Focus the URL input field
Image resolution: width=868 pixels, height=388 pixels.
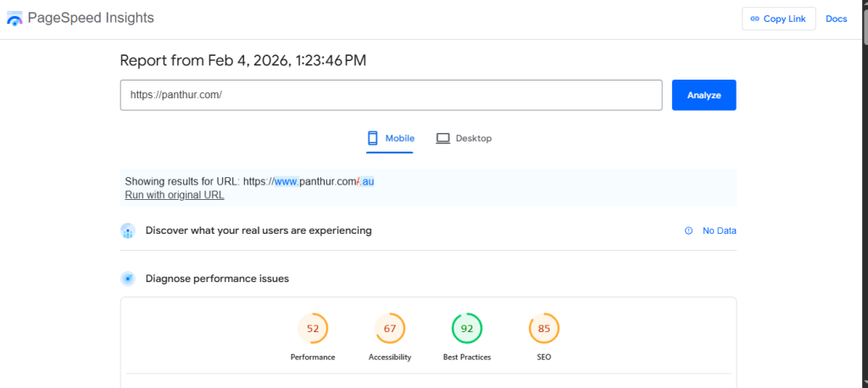(x=391, y=95)
